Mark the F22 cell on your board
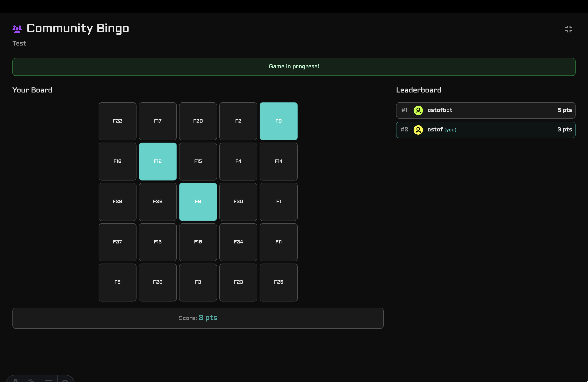 click(x=117, y=121)
